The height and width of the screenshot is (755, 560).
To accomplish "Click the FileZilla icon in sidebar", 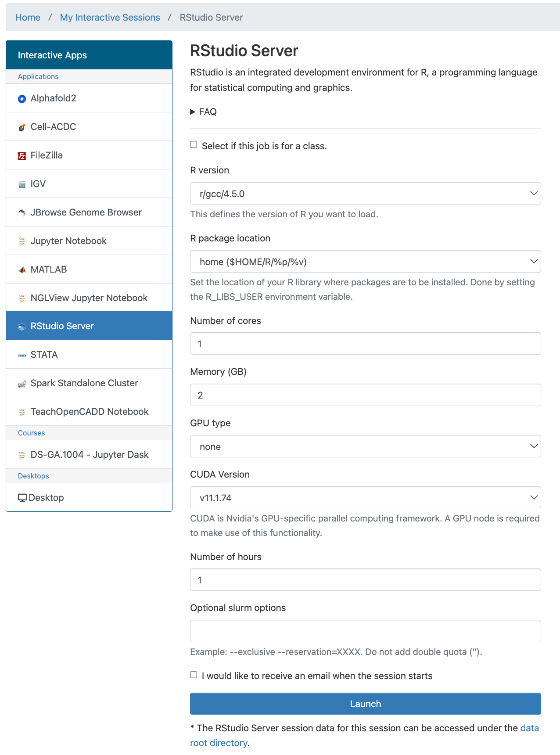I will point(22,156).
